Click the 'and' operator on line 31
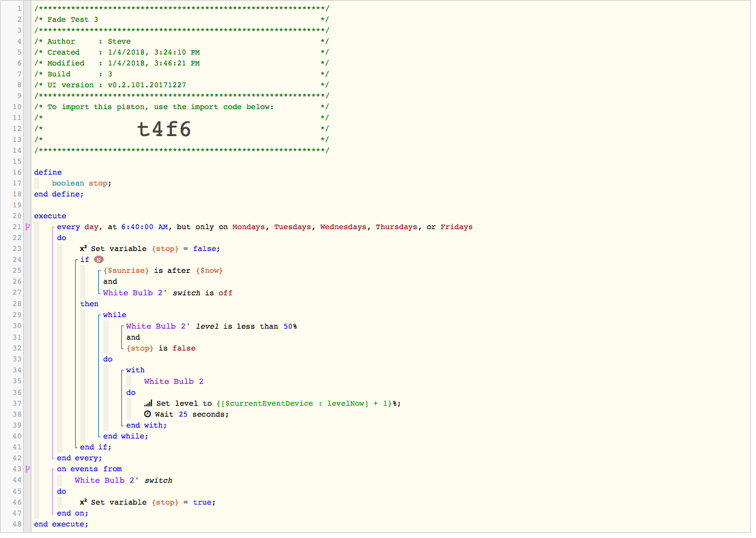Screen dimensions: 756x538 [x=133, y=337]
